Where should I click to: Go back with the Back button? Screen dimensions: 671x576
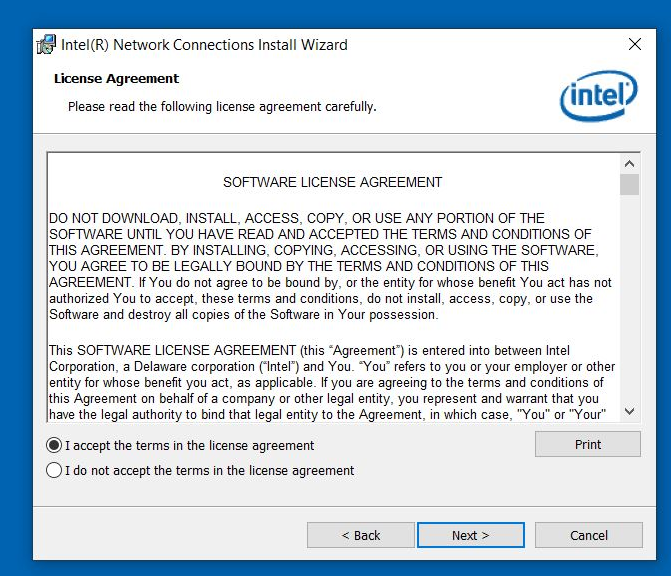coord(360,535)
